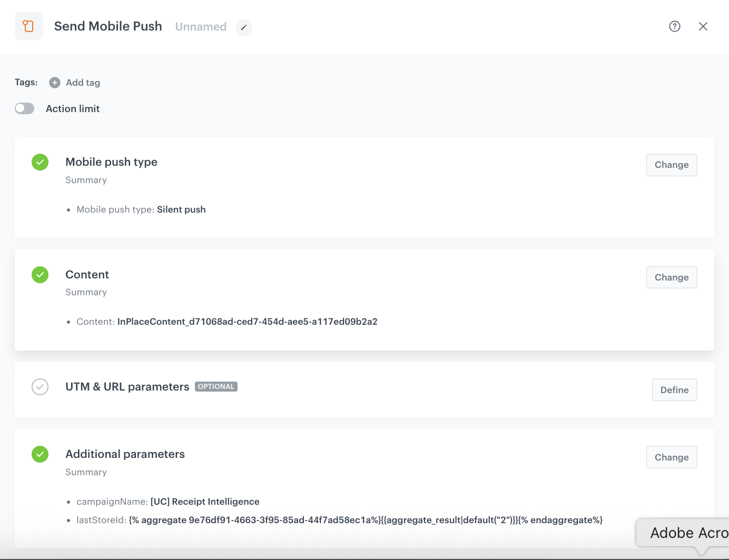Click the gray check circle beside UTM & URL parameters
Viewport: 729px width, 560px height.
[x=40, y=387]
